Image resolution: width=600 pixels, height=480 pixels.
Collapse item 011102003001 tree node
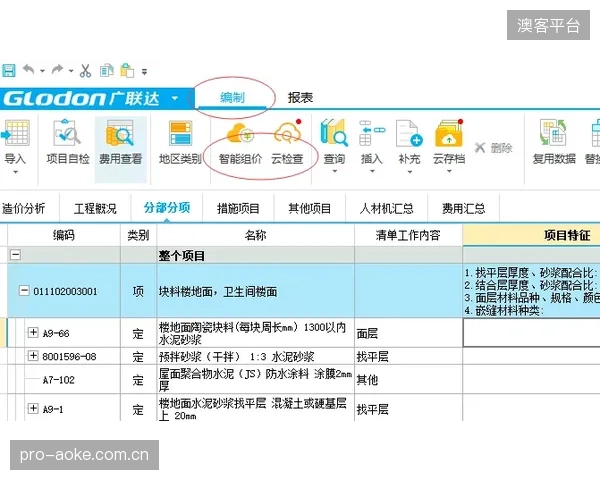click(x=24, y=291)
